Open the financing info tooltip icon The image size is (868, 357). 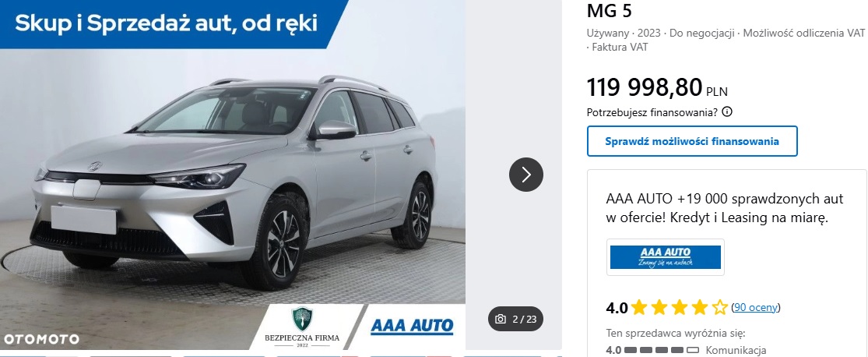(727, 112)
